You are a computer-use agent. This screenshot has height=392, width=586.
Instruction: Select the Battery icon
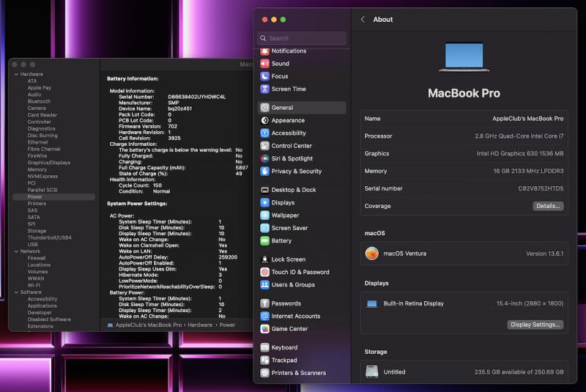tap(264, 240)
